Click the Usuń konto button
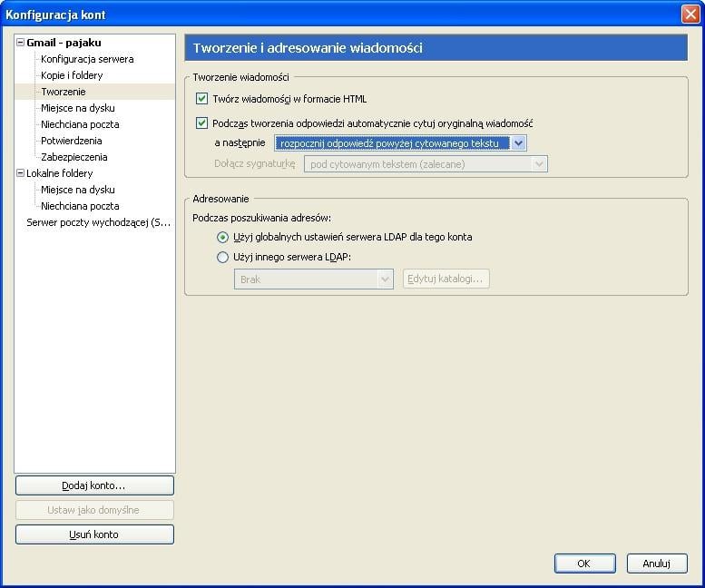This screenshot has height=588, width=705. [94, 534]
